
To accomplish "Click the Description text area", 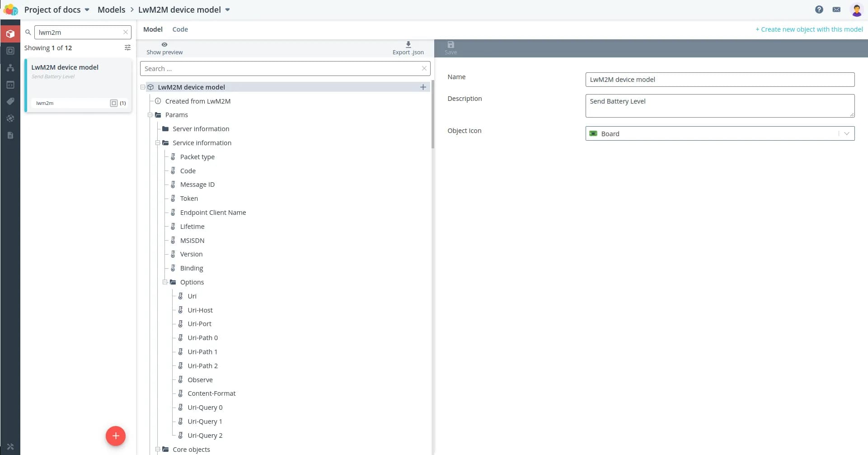I will [719, 106].
